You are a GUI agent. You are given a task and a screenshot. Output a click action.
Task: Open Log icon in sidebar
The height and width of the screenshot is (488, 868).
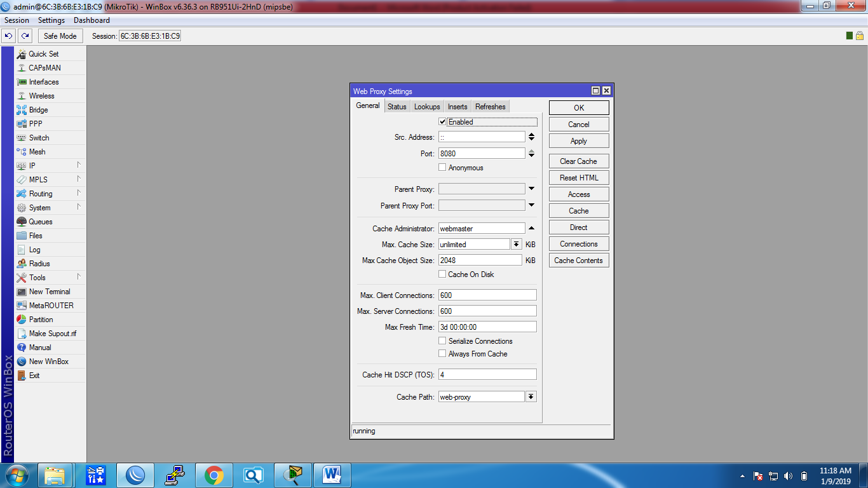pos(22,250)
